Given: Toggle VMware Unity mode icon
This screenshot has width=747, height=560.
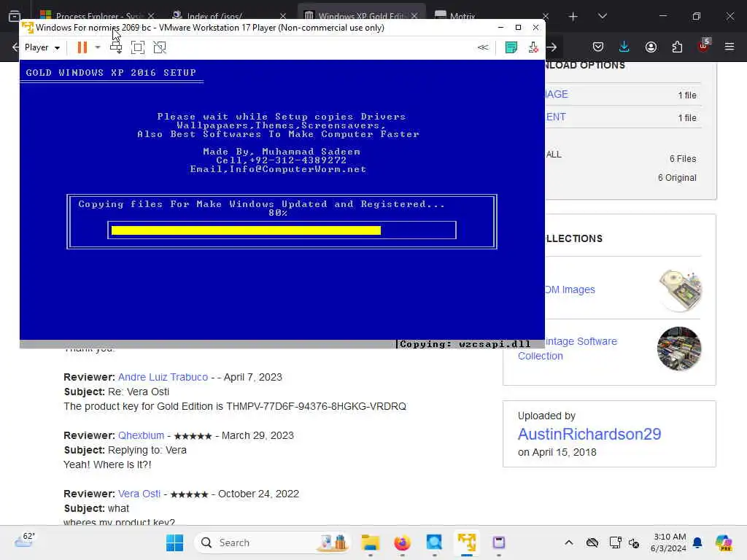Looking at the screenshot, I should (160, 47).
